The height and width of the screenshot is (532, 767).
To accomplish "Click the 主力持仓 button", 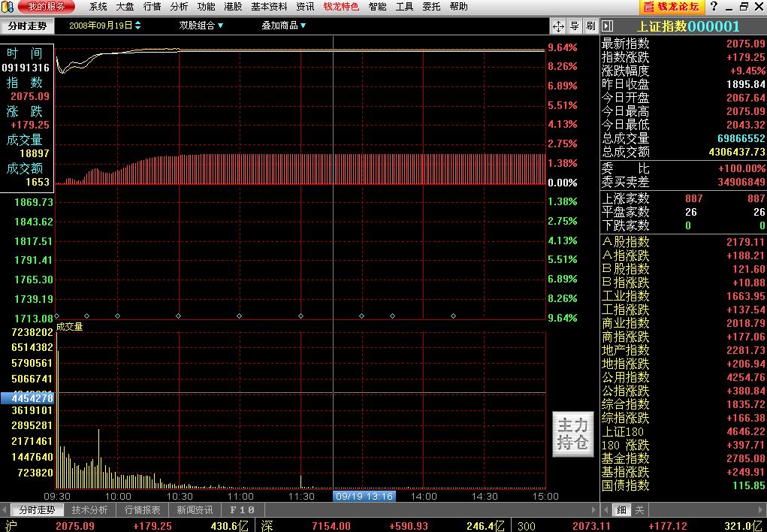I will (x=572, y=434).
